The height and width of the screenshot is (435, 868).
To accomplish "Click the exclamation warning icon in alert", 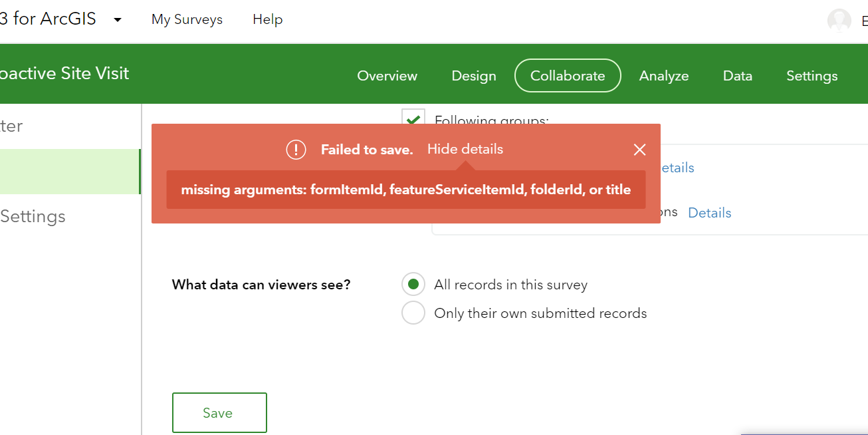I will 296,150.
